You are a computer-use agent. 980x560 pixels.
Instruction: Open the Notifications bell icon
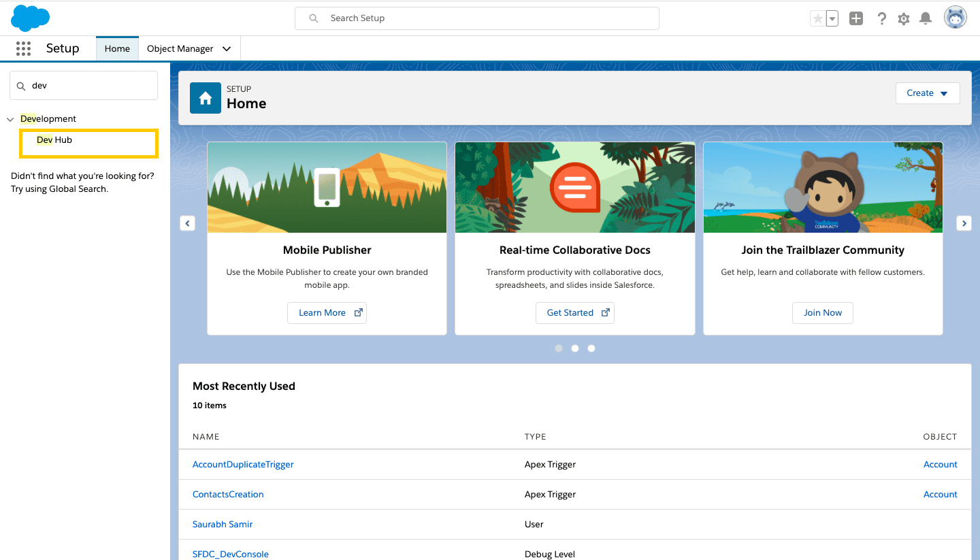926,18
